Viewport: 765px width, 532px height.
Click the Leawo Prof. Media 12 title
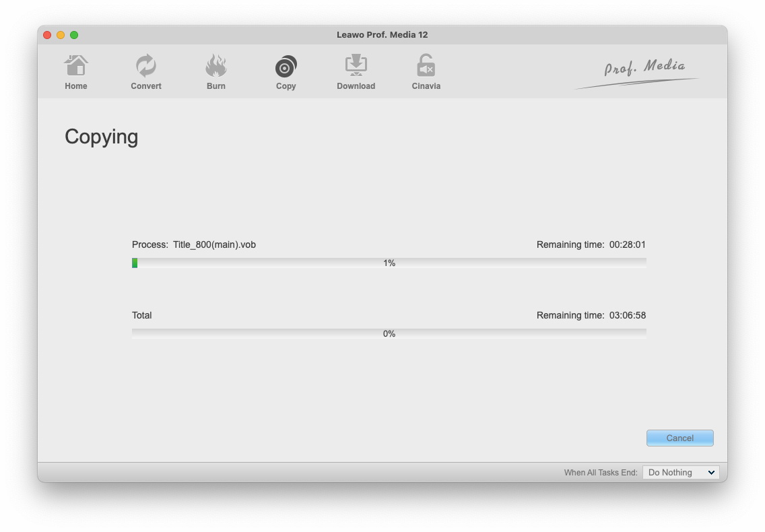point(382,34)
